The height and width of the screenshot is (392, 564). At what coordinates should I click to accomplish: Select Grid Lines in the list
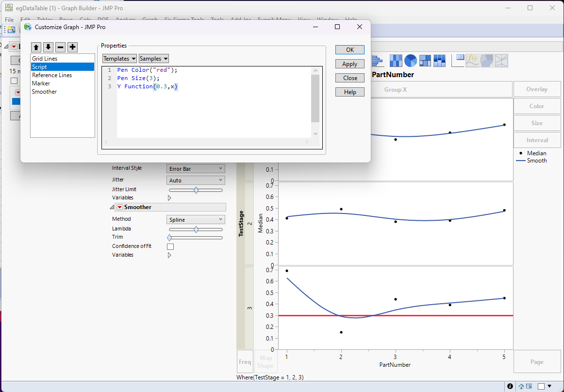tap(45, 59)
